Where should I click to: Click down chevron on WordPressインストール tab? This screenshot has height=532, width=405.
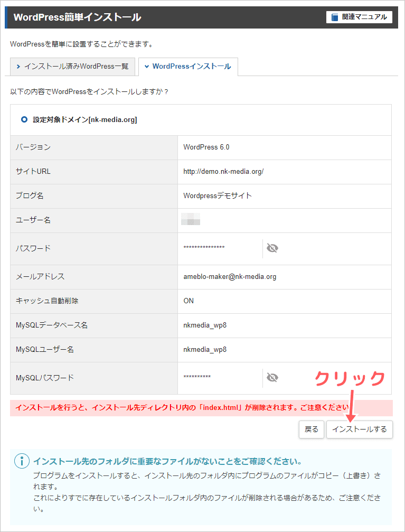coord(146,67)
